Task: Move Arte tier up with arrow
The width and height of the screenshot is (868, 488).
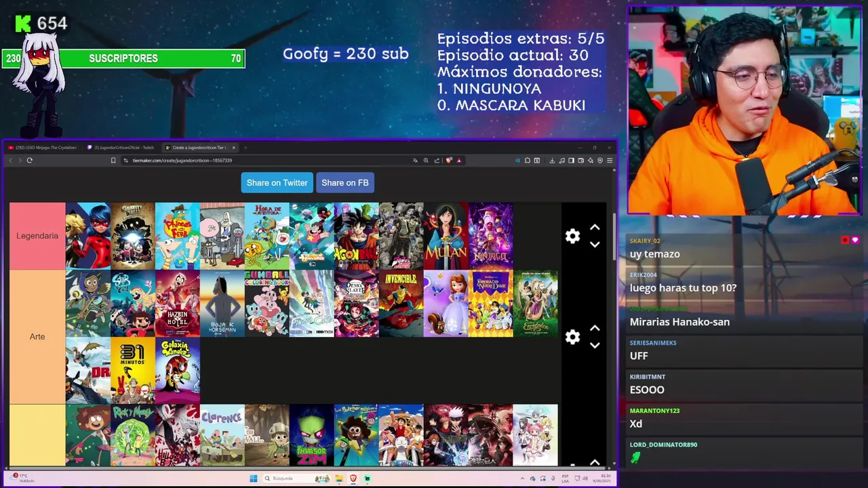Action: [595, 329]
